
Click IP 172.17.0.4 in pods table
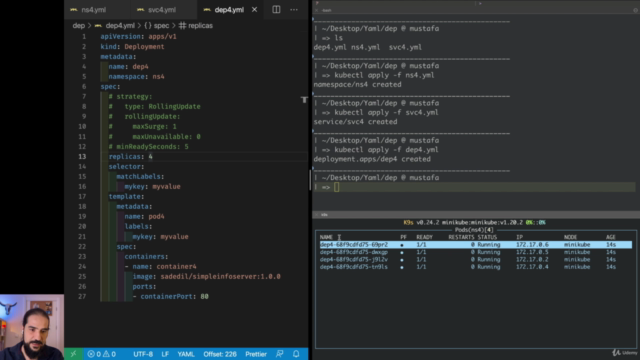[532, 267]
